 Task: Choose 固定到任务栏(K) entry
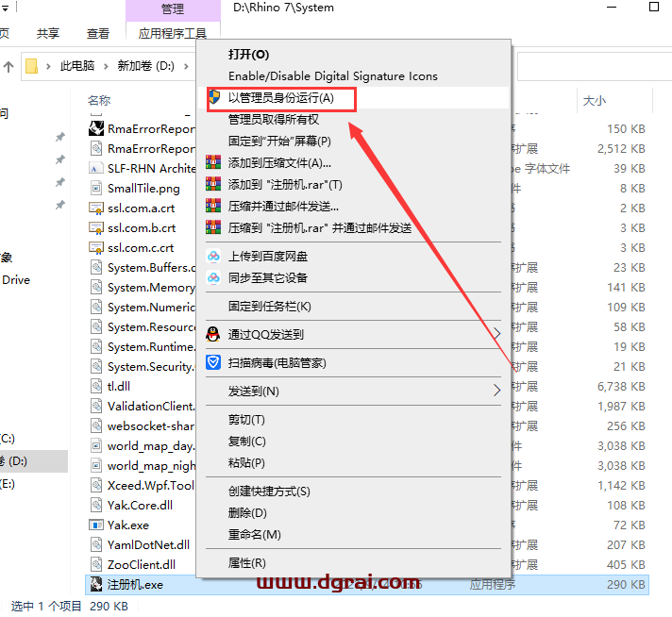pyautogui.click(x=270, y=307)
